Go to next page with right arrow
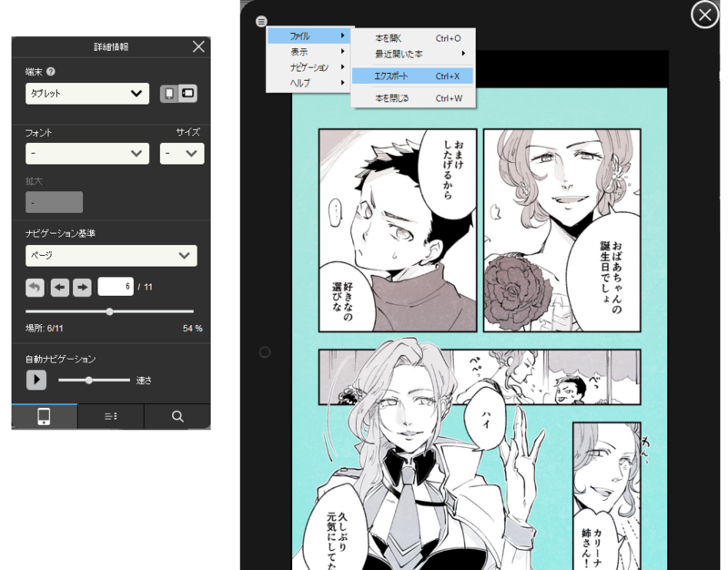This screenshot has width=728, height=570. coord(82,287)
